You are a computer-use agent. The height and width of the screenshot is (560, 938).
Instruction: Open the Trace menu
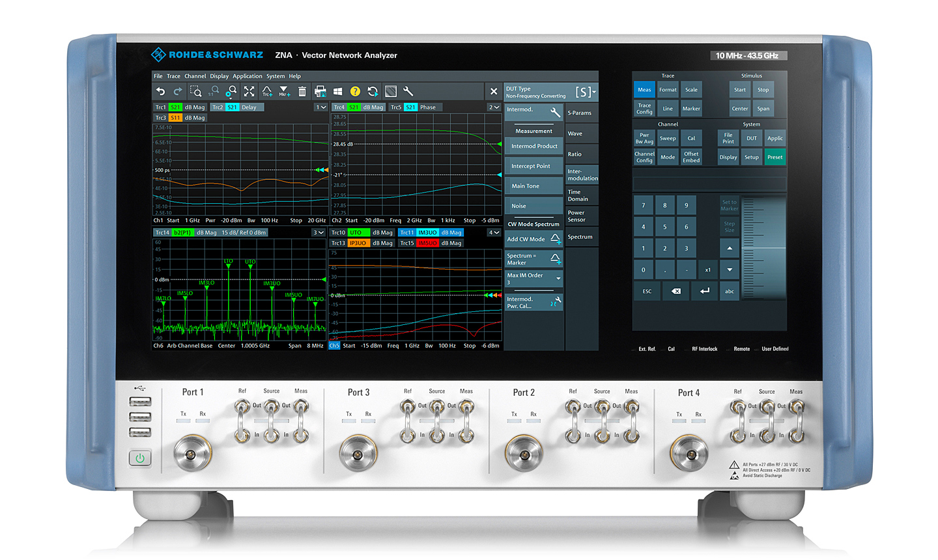173,76
